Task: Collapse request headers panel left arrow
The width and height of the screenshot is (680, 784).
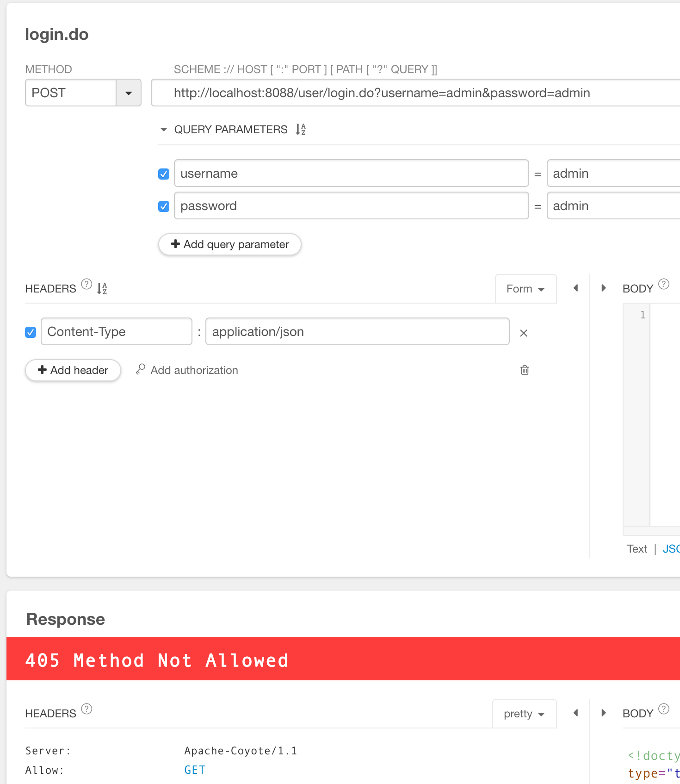Action: pyautogui.click(x=576, y=288)
